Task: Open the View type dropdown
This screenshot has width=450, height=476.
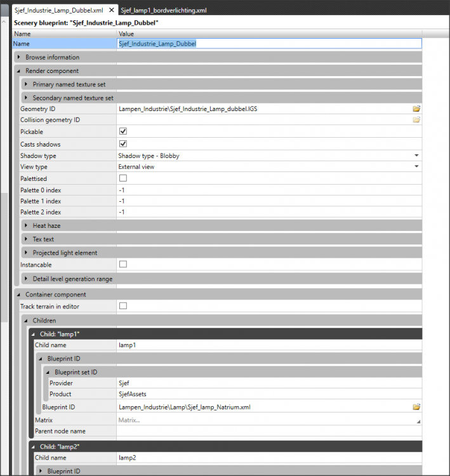Action: point(416,167)
